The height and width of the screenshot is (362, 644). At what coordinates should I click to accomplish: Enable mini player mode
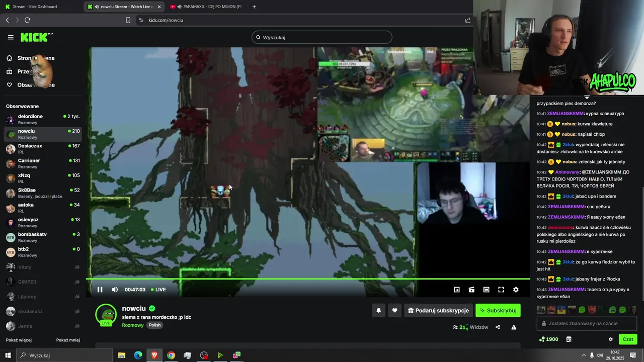(x=457, y=290)
